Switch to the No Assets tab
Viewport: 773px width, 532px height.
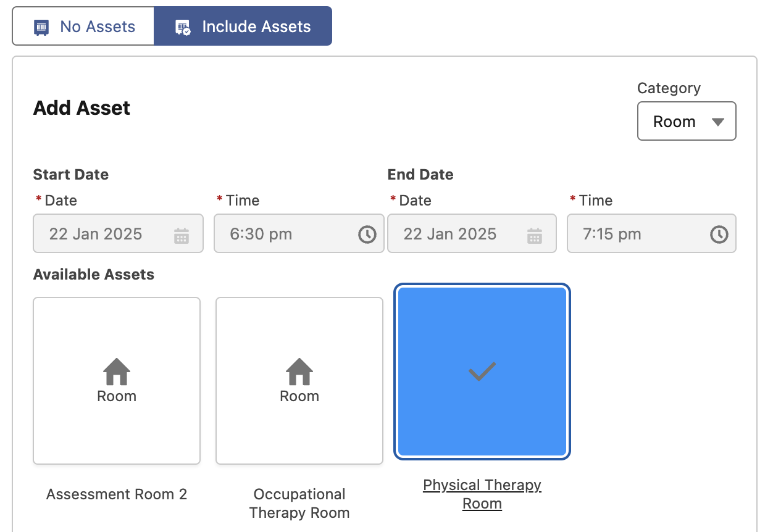pyautogui.click(x=84, y=27)
